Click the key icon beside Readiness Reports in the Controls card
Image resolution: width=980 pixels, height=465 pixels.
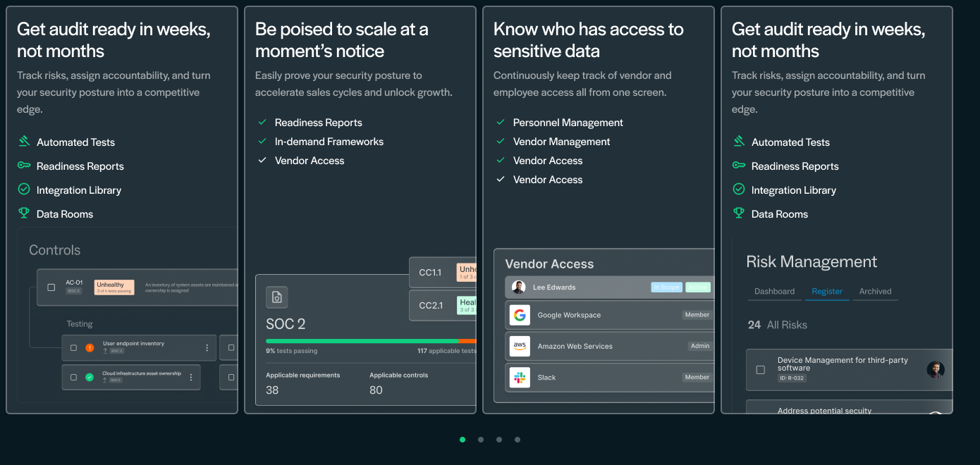click(24, 166)
